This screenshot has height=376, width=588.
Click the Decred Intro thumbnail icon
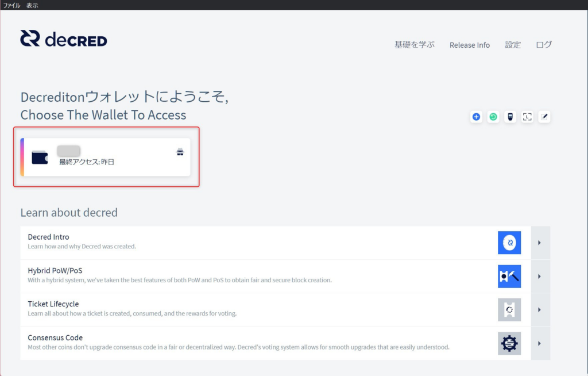(509, 243)
